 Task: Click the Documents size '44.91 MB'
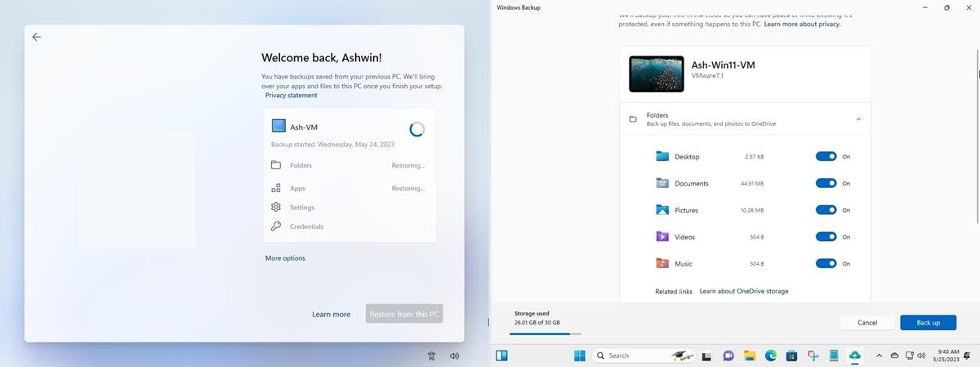pos(752,183)
